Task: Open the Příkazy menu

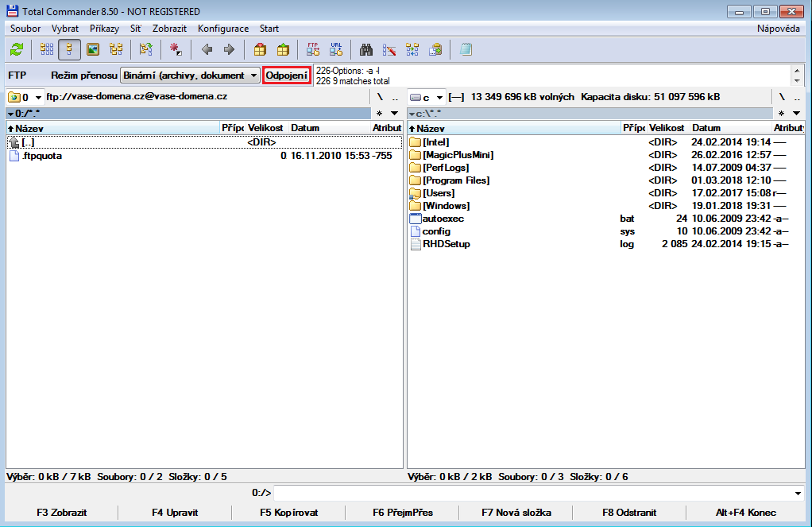Action: tap(104, 29)
